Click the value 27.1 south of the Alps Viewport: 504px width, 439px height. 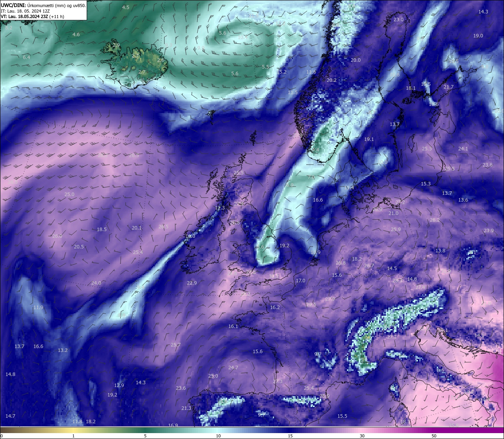392,337
